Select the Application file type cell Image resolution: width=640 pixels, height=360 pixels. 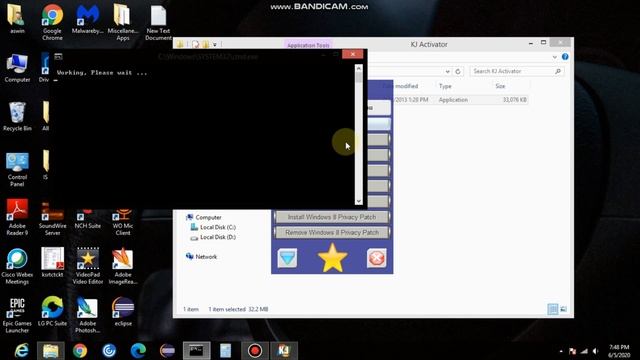(453, 100)
